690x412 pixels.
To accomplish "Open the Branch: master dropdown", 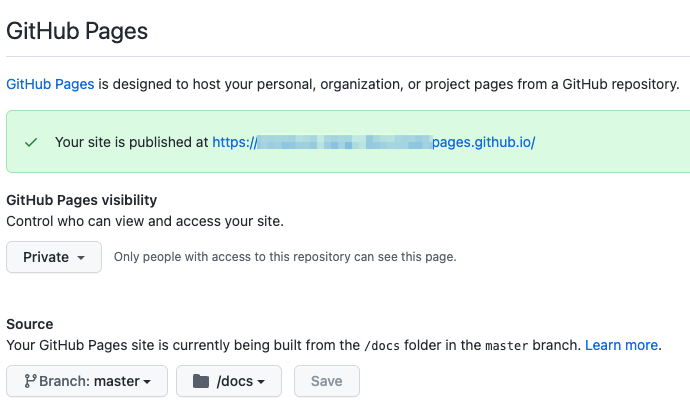I will 87,381.
